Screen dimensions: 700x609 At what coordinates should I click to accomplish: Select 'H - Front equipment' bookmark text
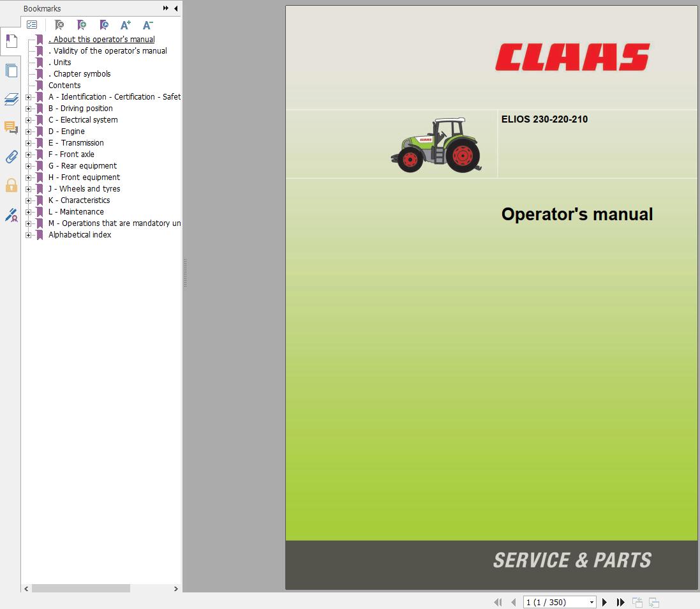[84, 177]
